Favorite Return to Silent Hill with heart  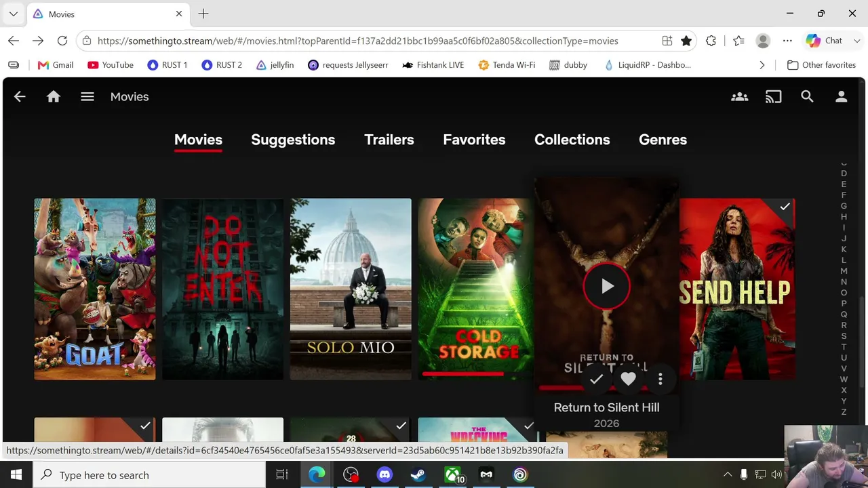click(x=629, y=380)
